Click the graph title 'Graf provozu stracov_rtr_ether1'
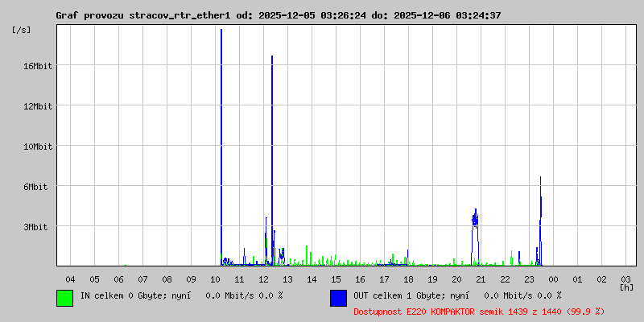644x322 pixels. click(x=143, y=15)
